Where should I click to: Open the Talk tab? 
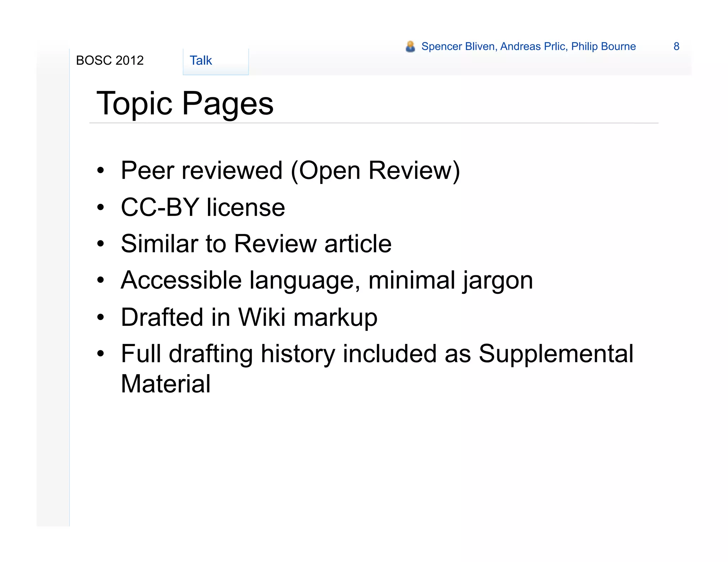point(215,61)
